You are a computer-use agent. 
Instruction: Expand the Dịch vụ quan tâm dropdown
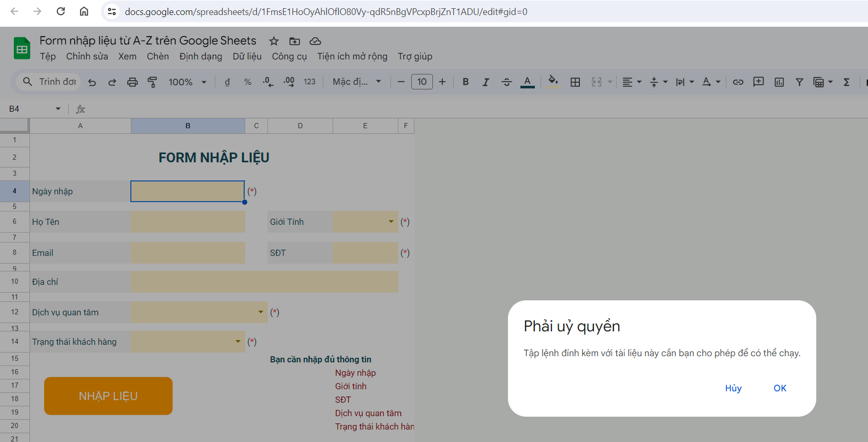tap(261, 312)
